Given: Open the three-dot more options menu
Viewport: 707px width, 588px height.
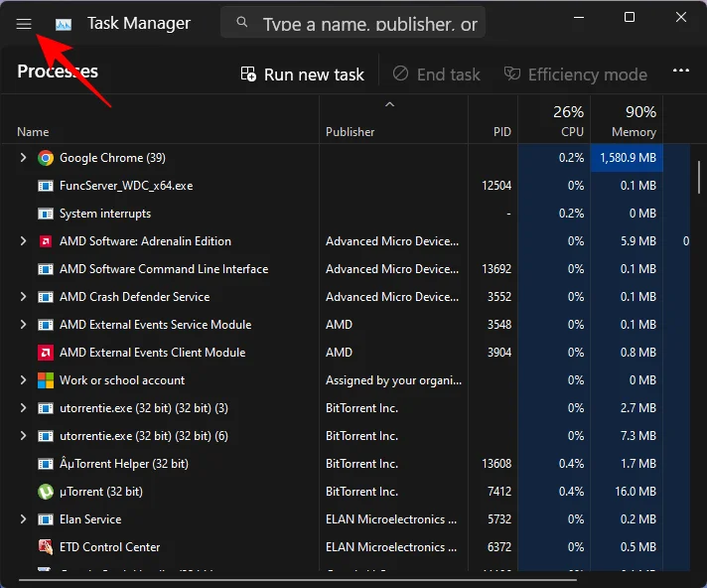Looking at the screenshot, I should tap(681, 71).
